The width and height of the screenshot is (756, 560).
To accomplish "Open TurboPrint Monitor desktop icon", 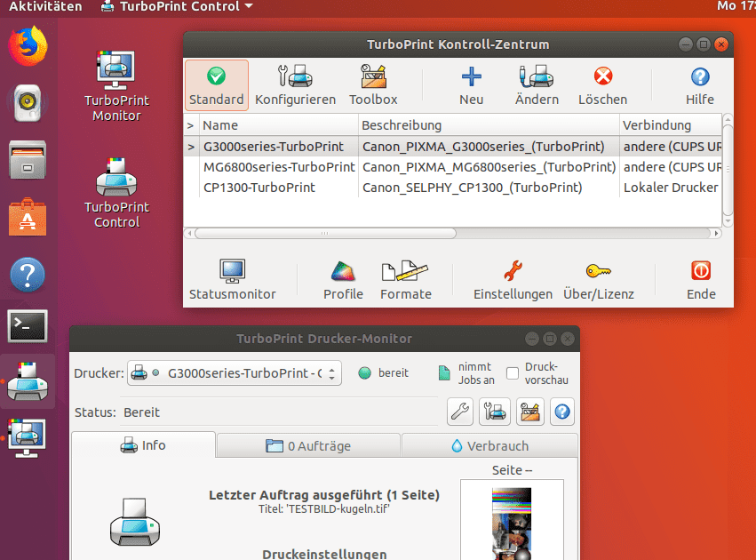I will (116, 86).
